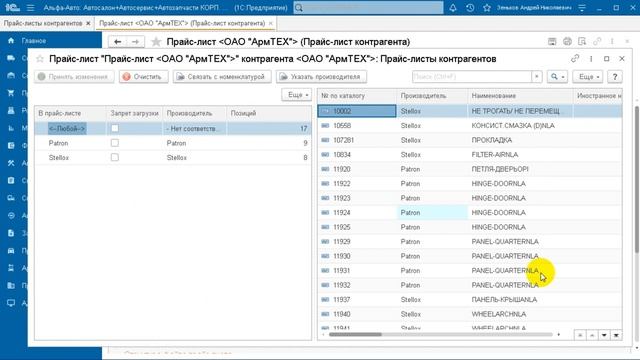Close the Прайс-листы контрагентов tab
The width and height of the screenshot is (640, 360).
pyautogui.click(x=88, y=24)
